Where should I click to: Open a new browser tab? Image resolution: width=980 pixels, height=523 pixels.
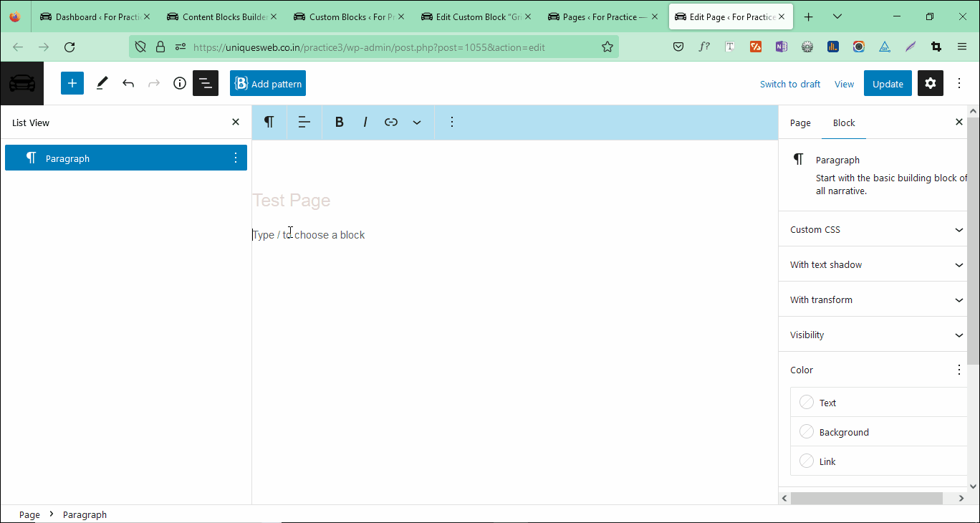click(809, 17)
